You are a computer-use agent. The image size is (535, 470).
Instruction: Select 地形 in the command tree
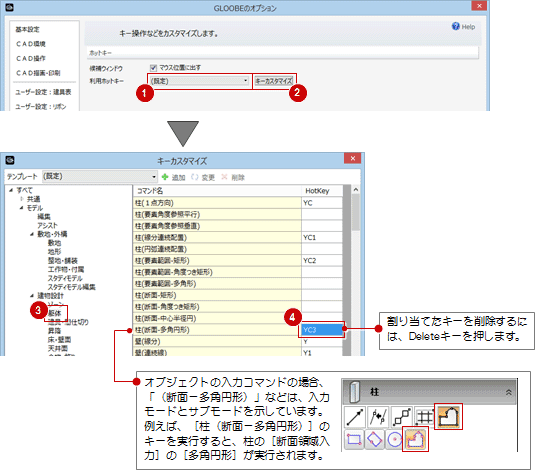[x=54, y=252]
